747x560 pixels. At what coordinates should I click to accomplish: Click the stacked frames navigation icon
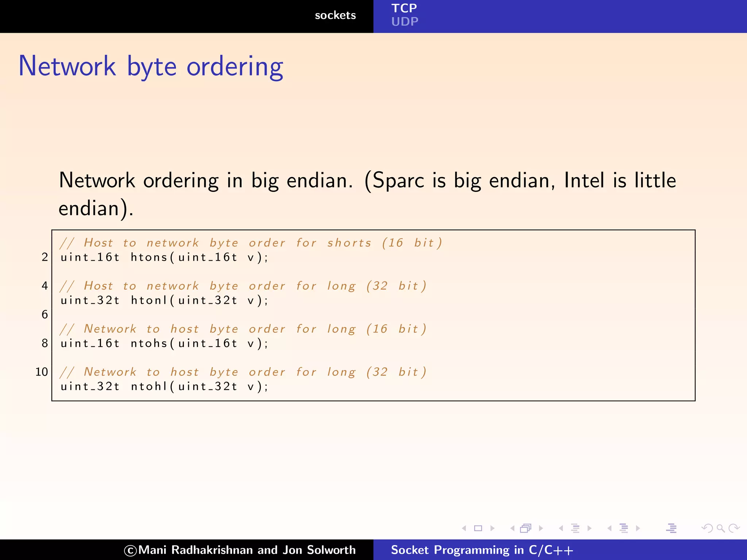point(526,528)
